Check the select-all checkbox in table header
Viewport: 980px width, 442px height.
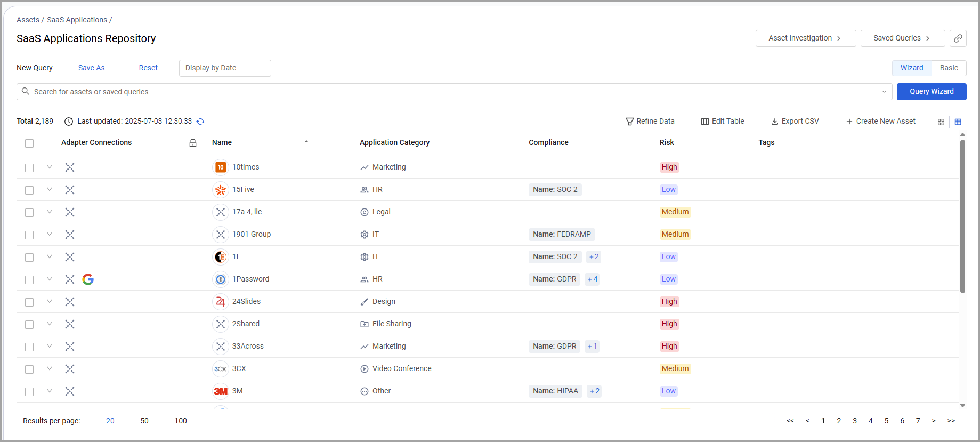pos(29,143)
